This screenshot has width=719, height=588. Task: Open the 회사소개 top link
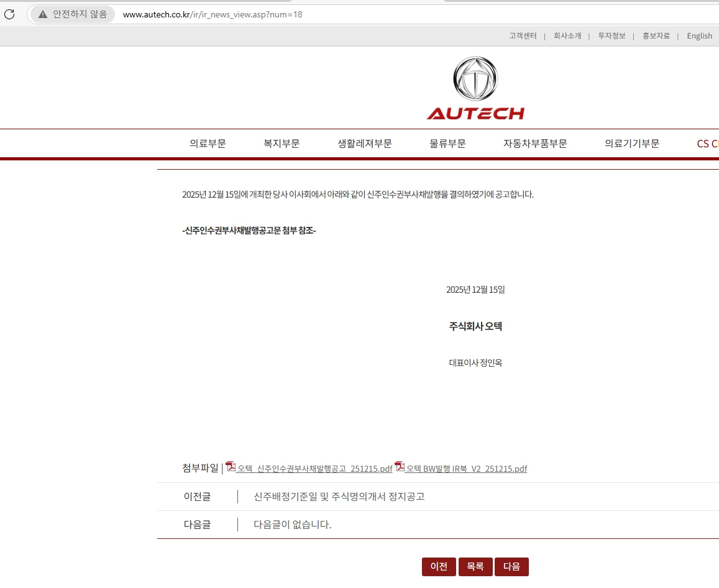tap(567, 36)
